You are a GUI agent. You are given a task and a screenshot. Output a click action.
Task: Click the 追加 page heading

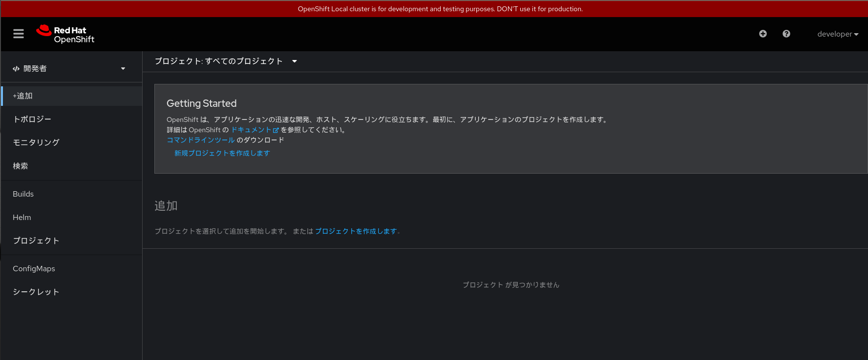(x=166, y=206)
